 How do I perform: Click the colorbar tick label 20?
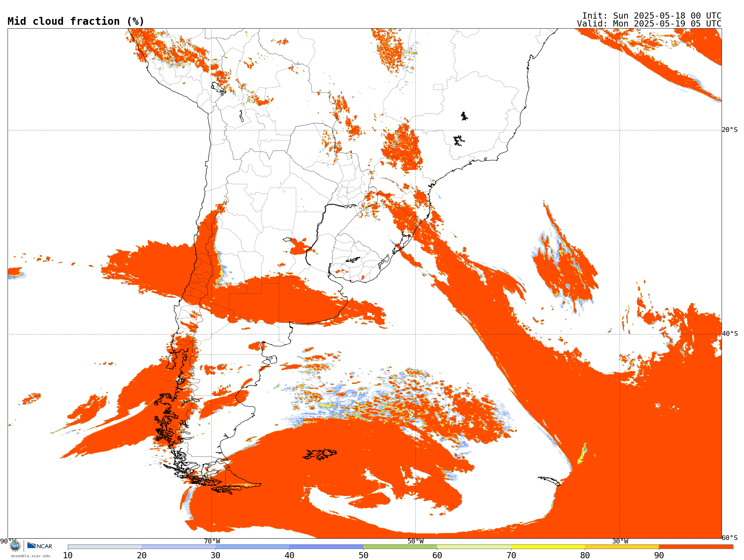click(142, 556)
